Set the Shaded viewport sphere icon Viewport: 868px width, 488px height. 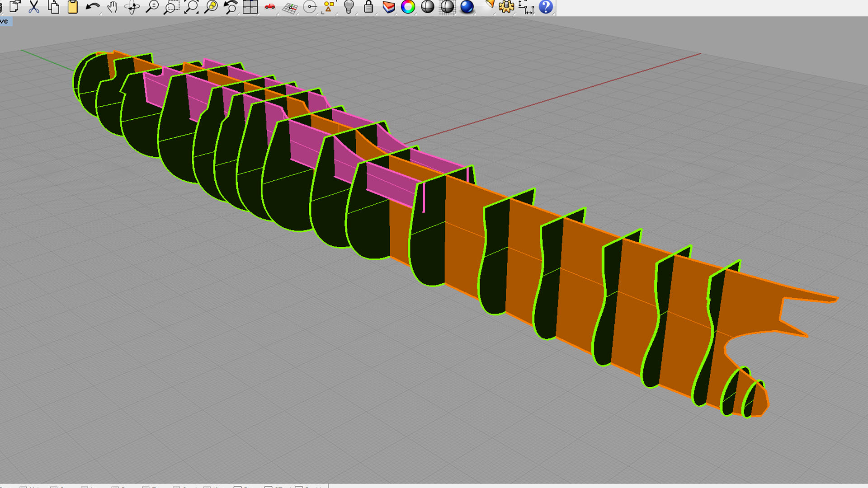coord(427,7)
